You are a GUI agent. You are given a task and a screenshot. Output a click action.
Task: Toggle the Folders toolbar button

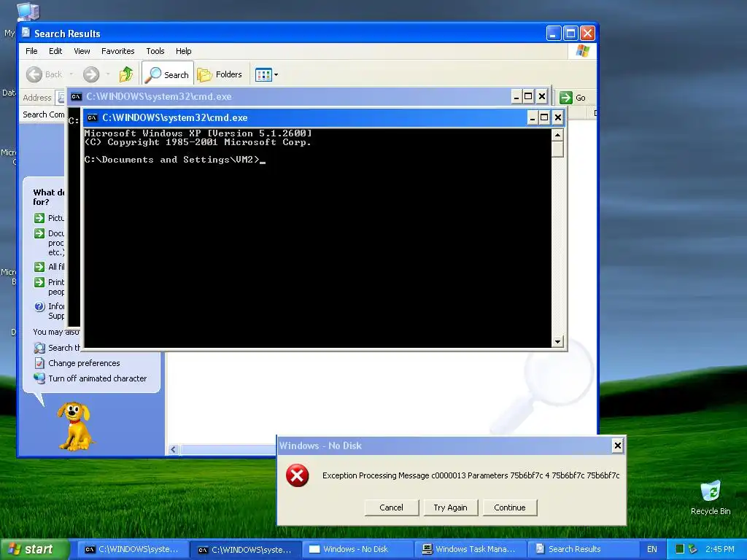click(x=220, y=74)
